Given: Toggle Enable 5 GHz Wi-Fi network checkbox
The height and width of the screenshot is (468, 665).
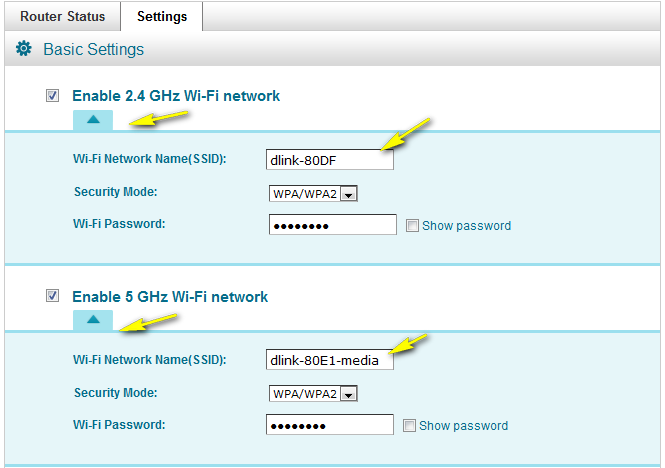Looking at the screenshot, I should 52,296.
